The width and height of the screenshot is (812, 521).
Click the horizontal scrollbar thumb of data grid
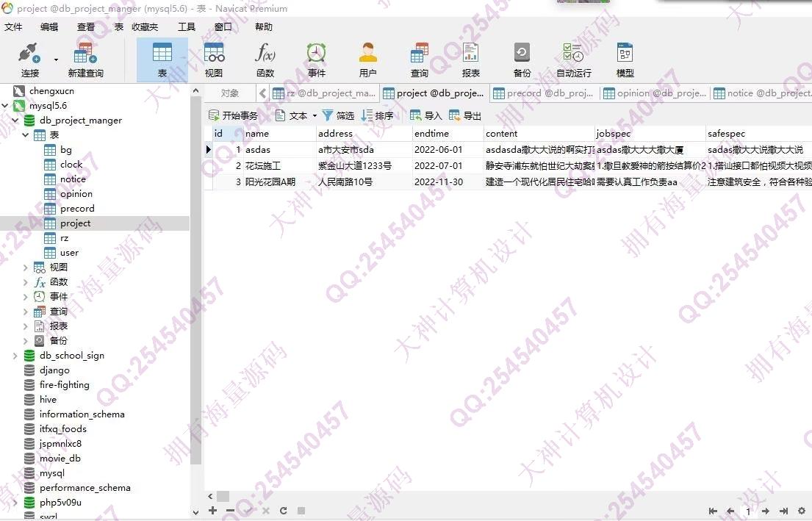[x=223, y=496]
